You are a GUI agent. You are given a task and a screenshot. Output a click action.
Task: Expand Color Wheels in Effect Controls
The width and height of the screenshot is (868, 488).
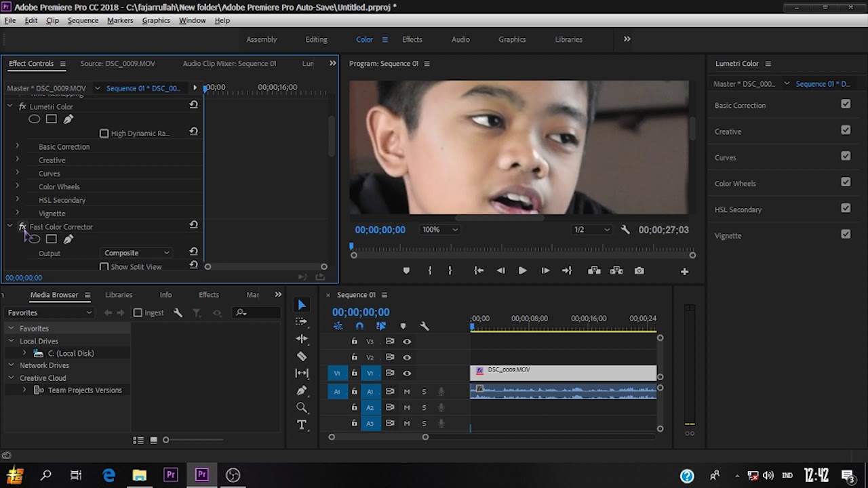pyautogui.click(x=18, y=186)
